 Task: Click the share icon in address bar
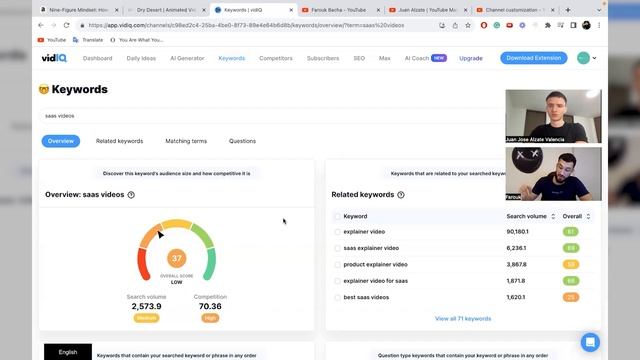click(455, 25)
